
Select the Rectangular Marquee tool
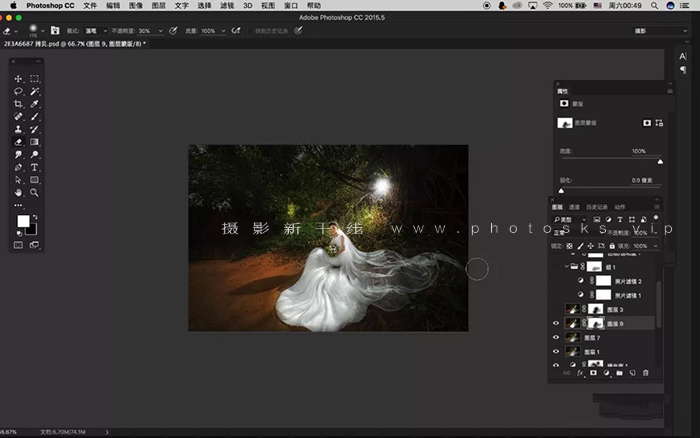click(x=34, y=79)
